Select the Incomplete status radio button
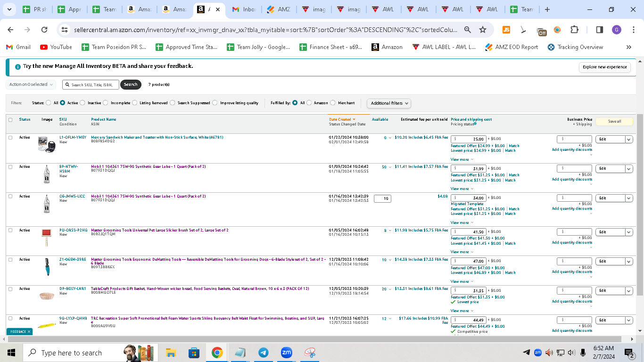The height and width of the screenshot is (362, 644). 106,103
